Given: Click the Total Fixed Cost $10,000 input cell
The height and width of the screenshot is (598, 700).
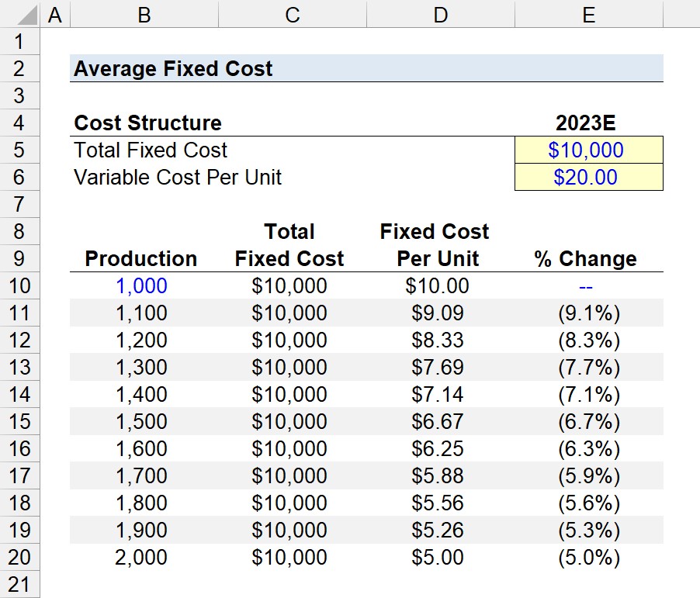Looking at the screenshot, I should 589,150.
